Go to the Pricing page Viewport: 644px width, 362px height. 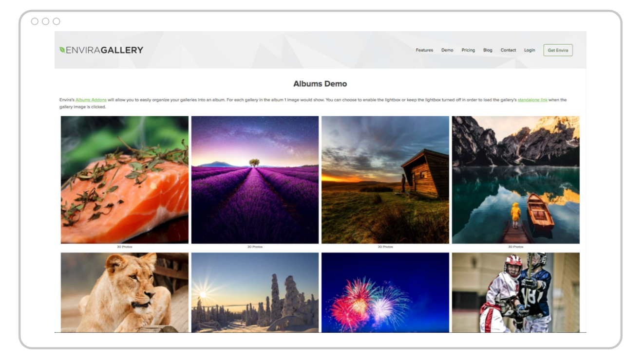coord(468,50)
